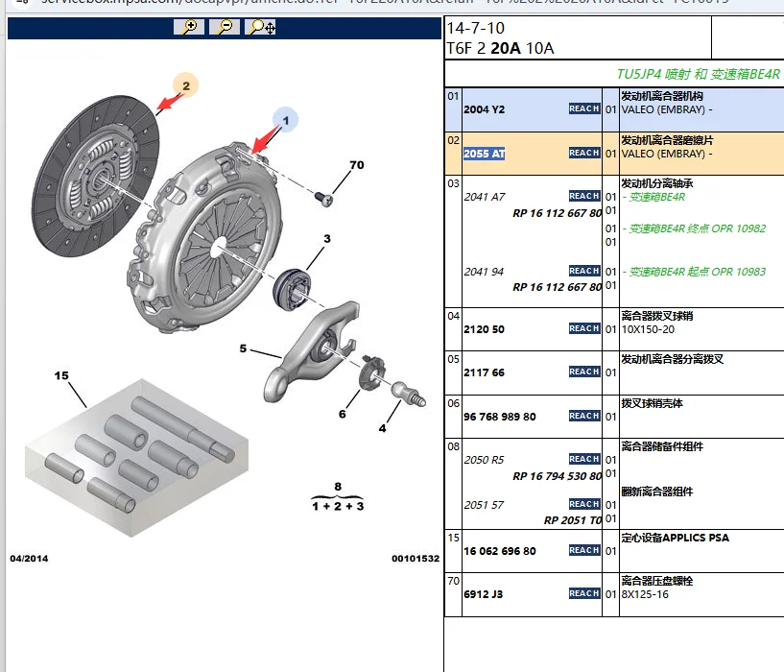Select the description 离合器拨叉球销
This screenshot has width=784, height=672.
point(657,316)
